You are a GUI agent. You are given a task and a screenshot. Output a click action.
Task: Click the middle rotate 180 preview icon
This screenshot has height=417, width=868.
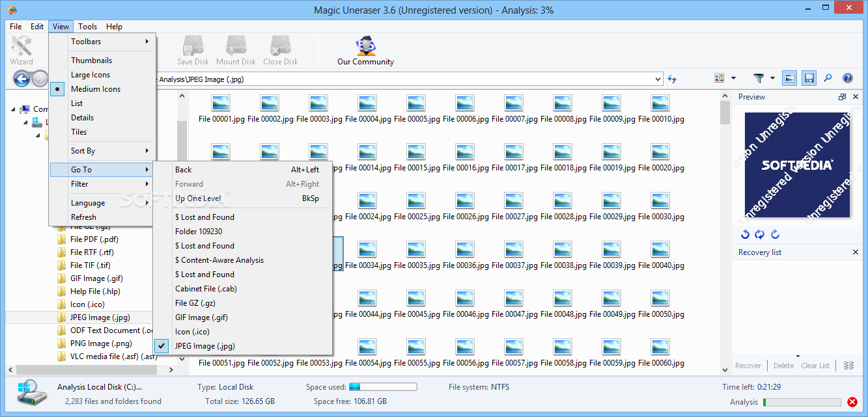point(760,234)
